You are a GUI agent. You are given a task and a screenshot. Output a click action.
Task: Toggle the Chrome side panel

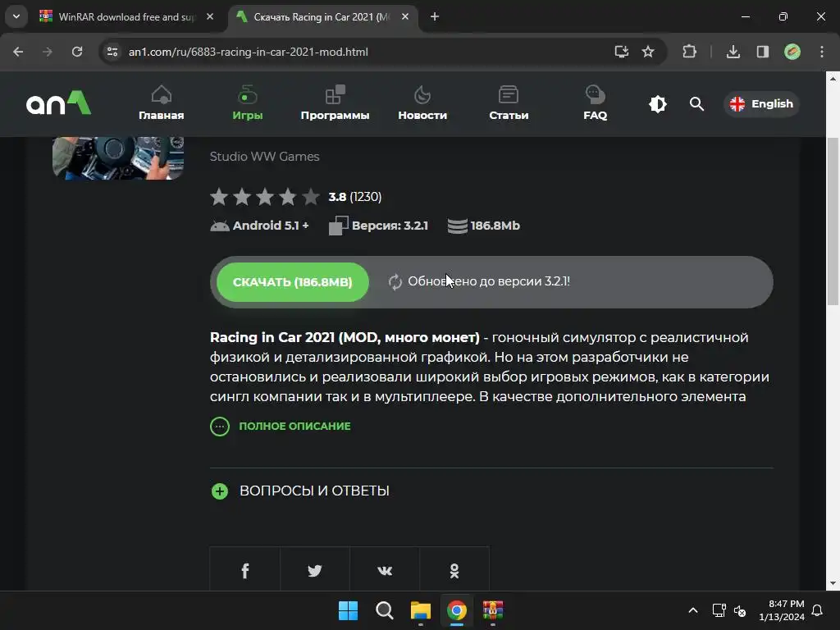click(x=763, y=52)
